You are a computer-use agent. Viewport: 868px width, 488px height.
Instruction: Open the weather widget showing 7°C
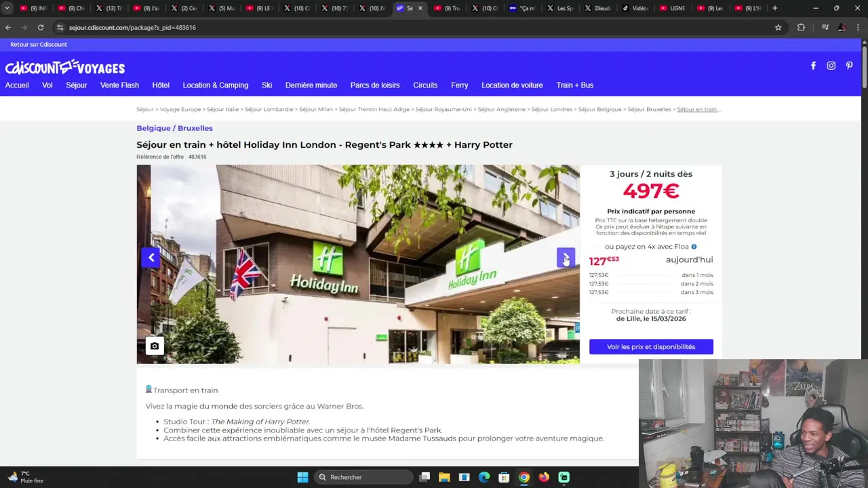pos(26,477)
